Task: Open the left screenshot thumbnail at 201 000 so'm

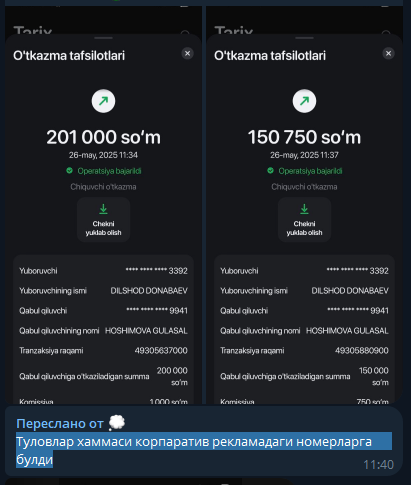Action: tap(103, 205)
